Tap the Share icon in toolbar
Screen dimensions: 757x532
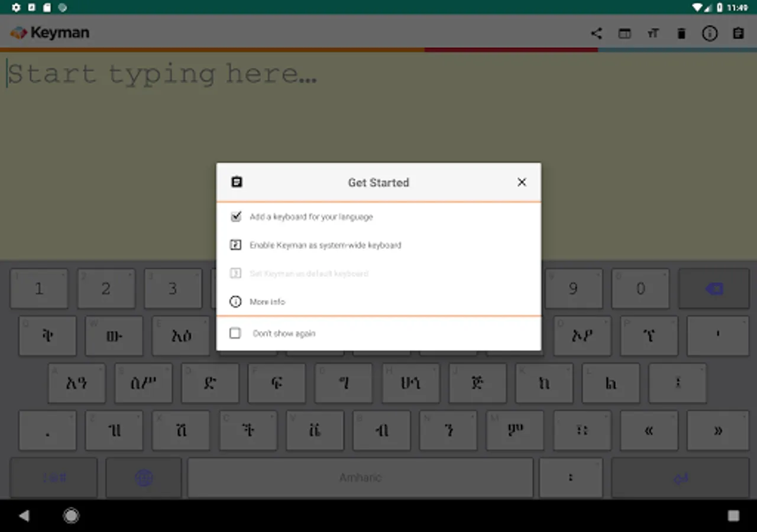(596, 34)
